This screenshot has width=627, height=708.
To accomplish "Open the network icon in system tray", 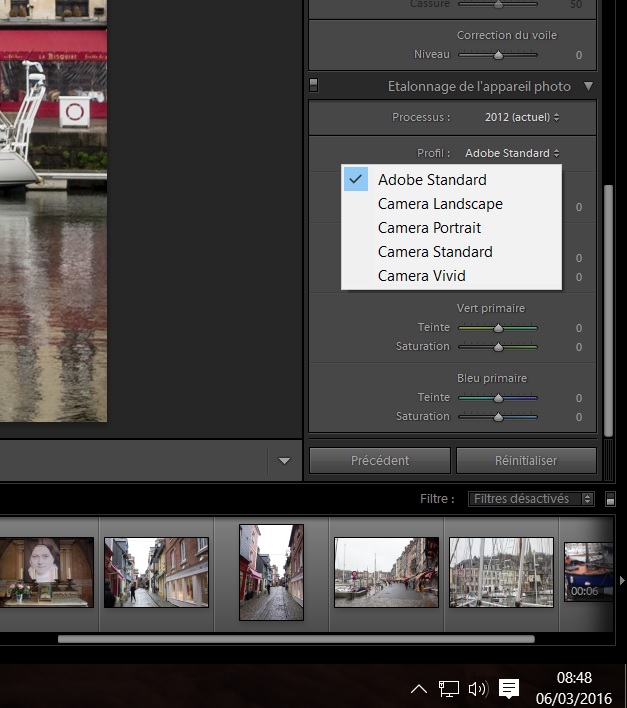I will 449,689.
